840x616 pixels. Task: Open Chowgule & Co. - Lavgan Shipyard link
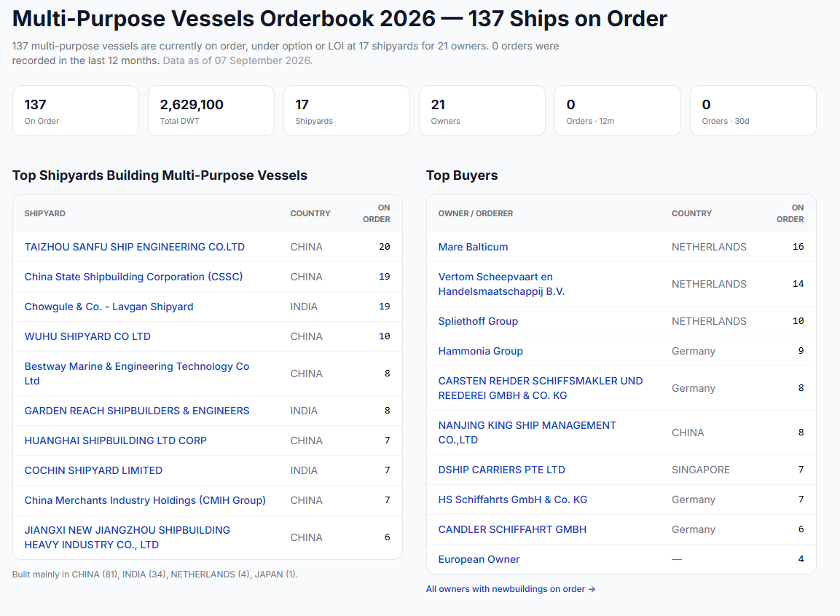point(109,307)
